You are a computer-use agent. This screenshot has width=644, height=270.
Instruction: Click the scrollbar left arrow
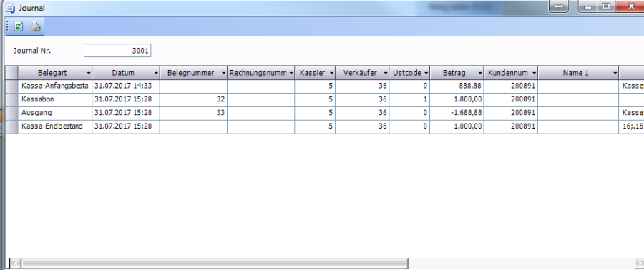(x=16, y=263)
